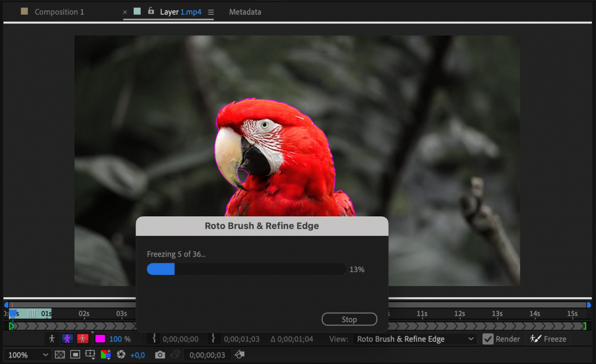Click the transparency grid checkerboard icon
Image resolution: width=596 pixels, height=364 pixels.
[x=59, y=355]
